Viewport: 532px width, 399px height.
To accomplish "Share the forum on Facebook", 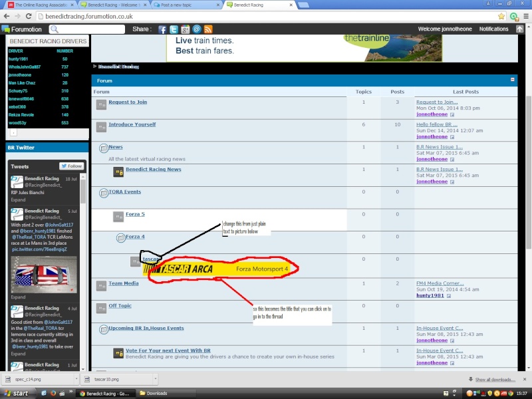I will (x=162, y=29).
